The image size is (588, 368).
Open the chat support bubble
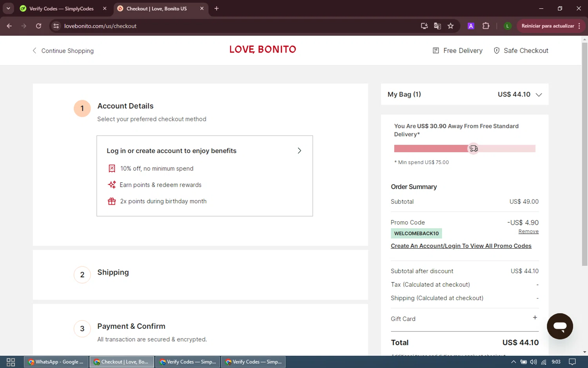coord(560,326)
